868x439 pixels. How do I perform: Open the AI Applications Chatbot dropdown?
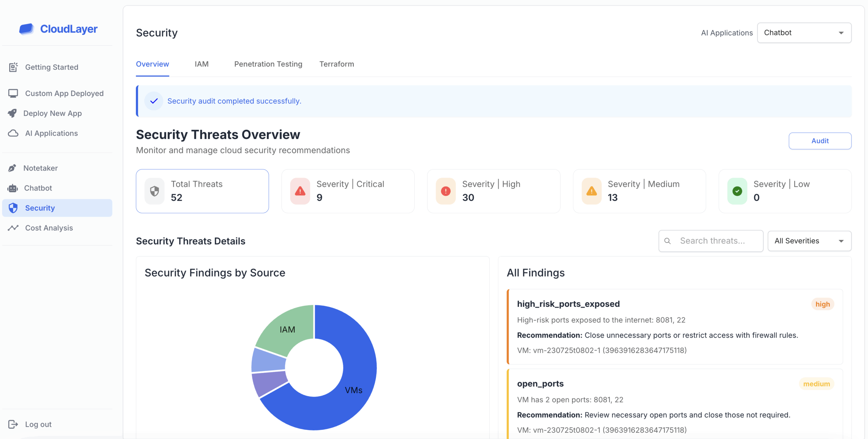804,33
